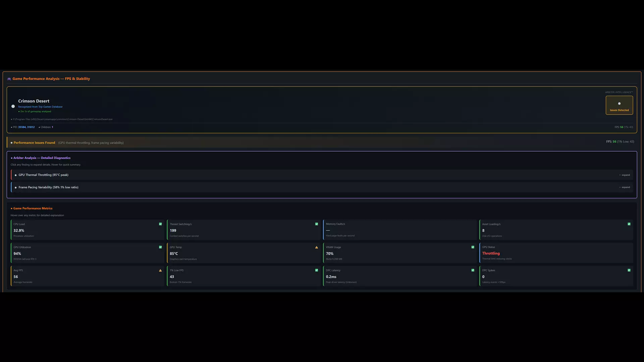This screenshot has height=362, width=644.
Task: Open the Recognized from Top Games Database link
Action: tap(40, 107)
